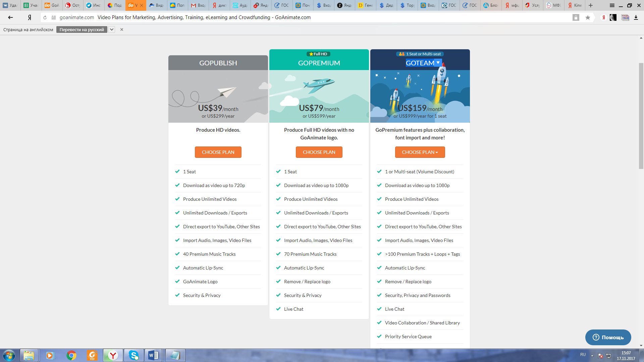Choose the GoPremium plan
This screenshot has height=362, width=644.
[x=319, y=152]
